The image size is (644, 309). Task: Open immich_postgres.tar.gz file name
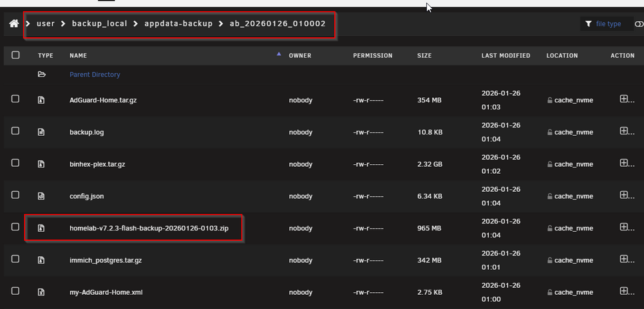point(106,260)
